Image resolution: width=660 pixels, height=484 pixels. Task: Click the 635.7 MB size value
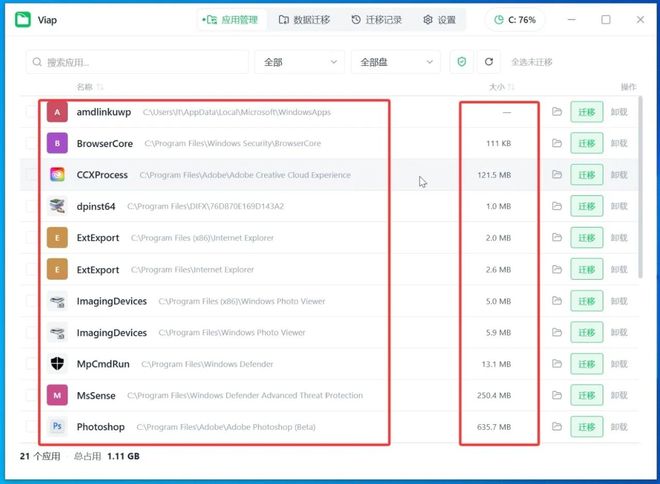494,427
